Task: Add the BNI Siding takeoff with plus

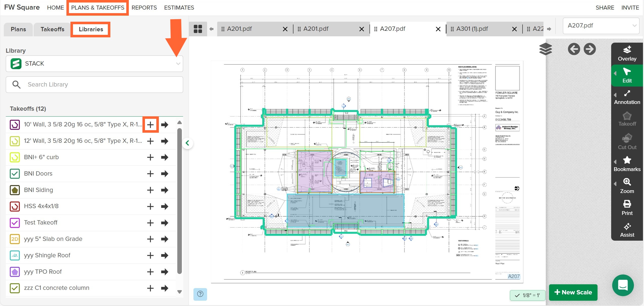Action: pyautogui.click(x=150, y=190)
